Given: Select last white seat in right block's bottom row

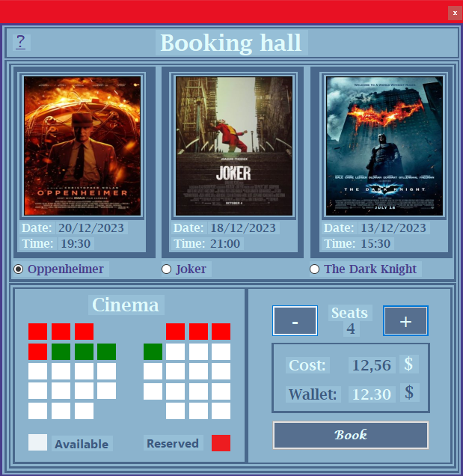Looking at the screenshot, I should pyautogui.click(x=221, y=411).
